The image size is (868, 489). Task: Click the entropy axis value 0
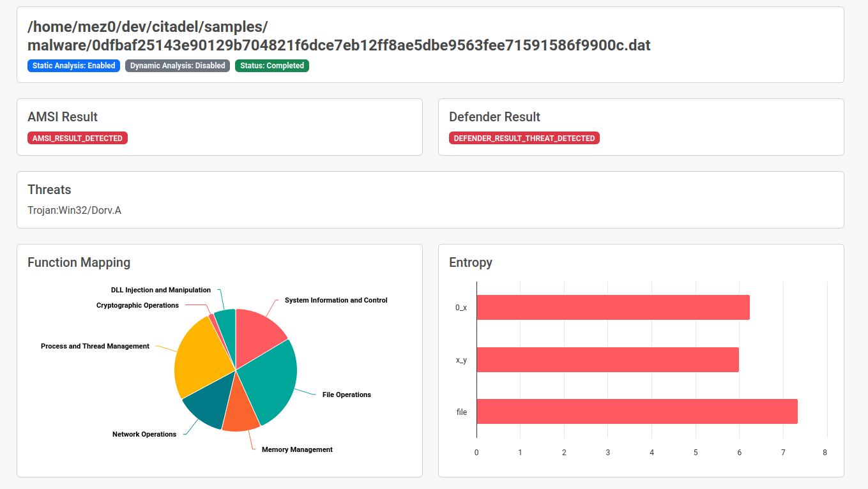tap(476, 453)
